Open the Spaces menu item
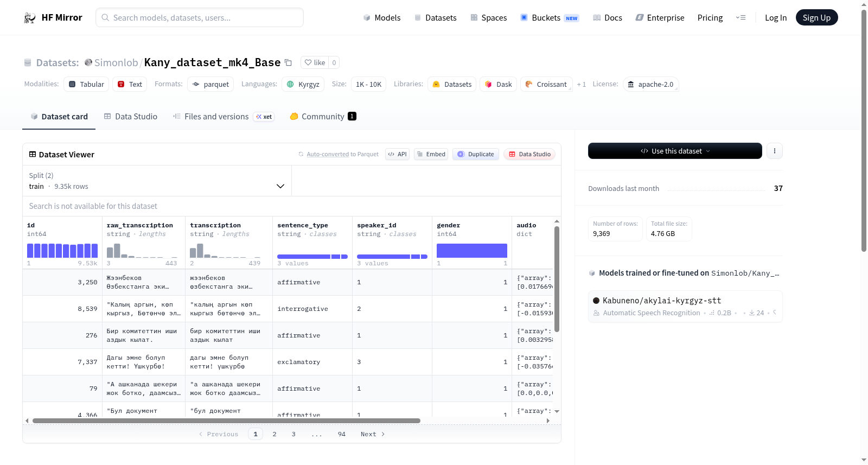Viewport: 868px width, 465px height. [488, 18]
